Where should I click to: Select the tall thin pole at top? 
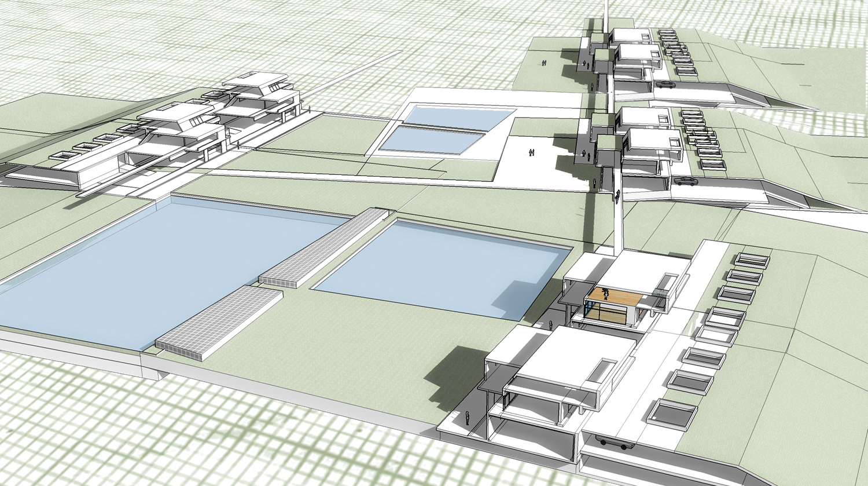coord(606,16)
